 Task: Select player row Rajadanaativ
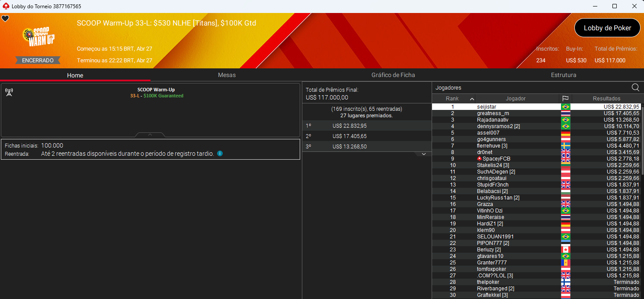tap(536, 120)
